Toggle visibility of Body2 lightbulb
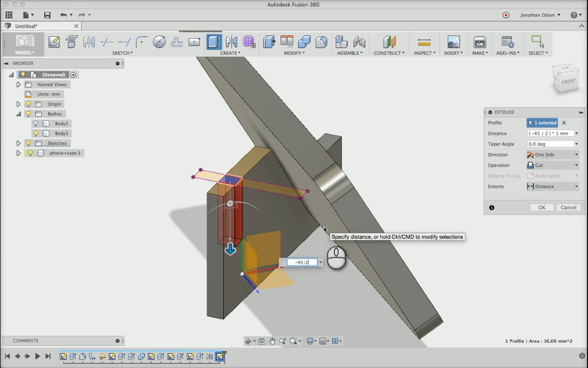Image resolution: width=588 pixels, height=368 pixels. pyautogui.click(x=36, y=124)
